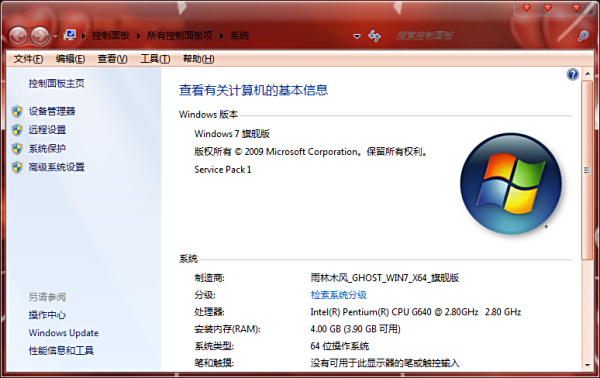Screen dimensions: 600x378
Task: Expand the arrow after 所有控制面板项 breadcrumb
Action: coord(221,36)
